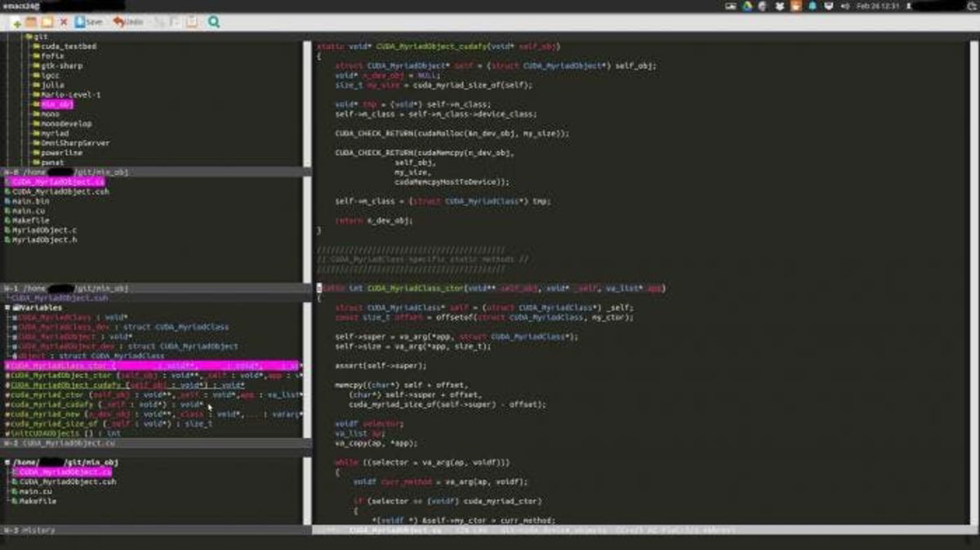This screenshot has width=980, height=550.
Task: Click the Open file toolbar icon
Action: (x=31, y=22)
